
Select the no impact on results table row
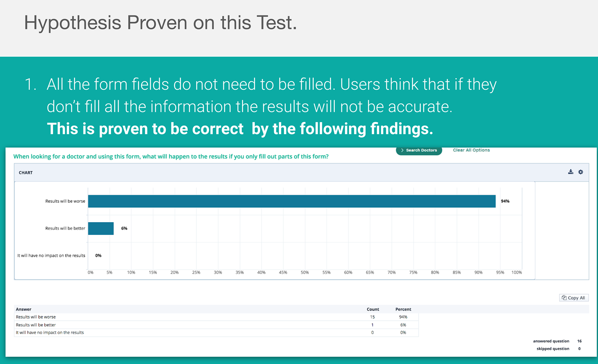tap(216, 333)
